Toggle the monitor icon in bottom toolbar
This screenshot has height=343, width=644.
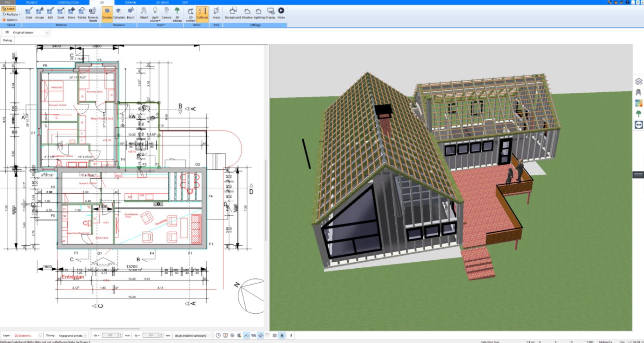pos(225,336)
